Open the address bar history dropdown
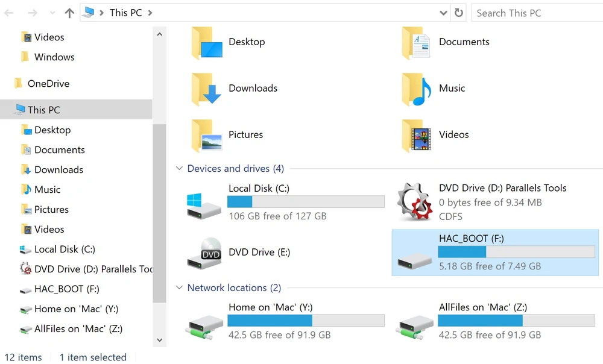 (x=444, y=13)
